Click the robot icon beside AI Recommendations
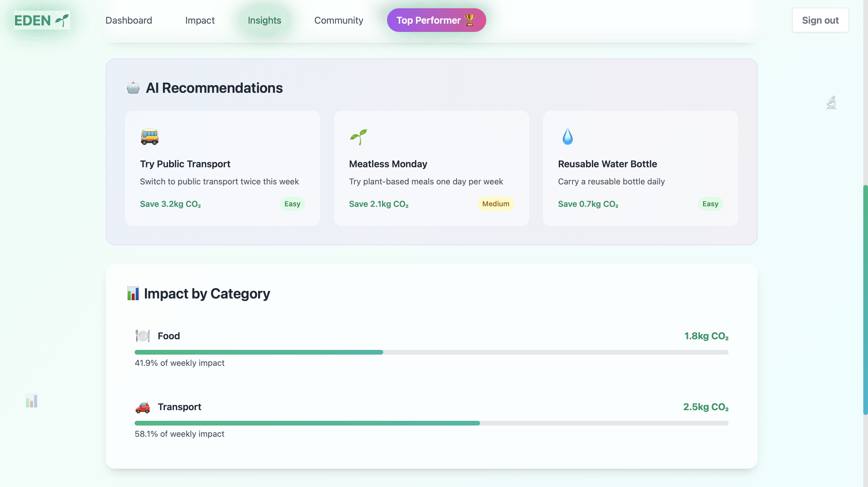868x487 pixels. coord(133,88)
